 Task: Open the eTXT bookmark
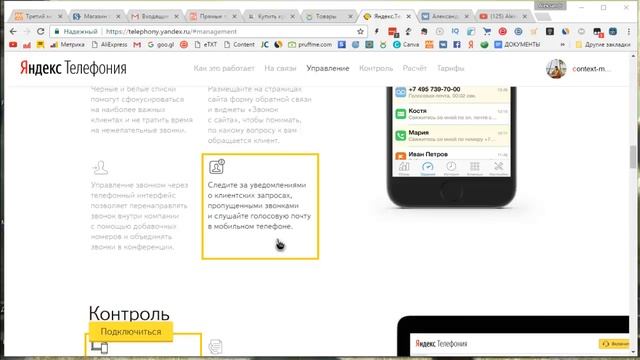[x=206, y=44]
